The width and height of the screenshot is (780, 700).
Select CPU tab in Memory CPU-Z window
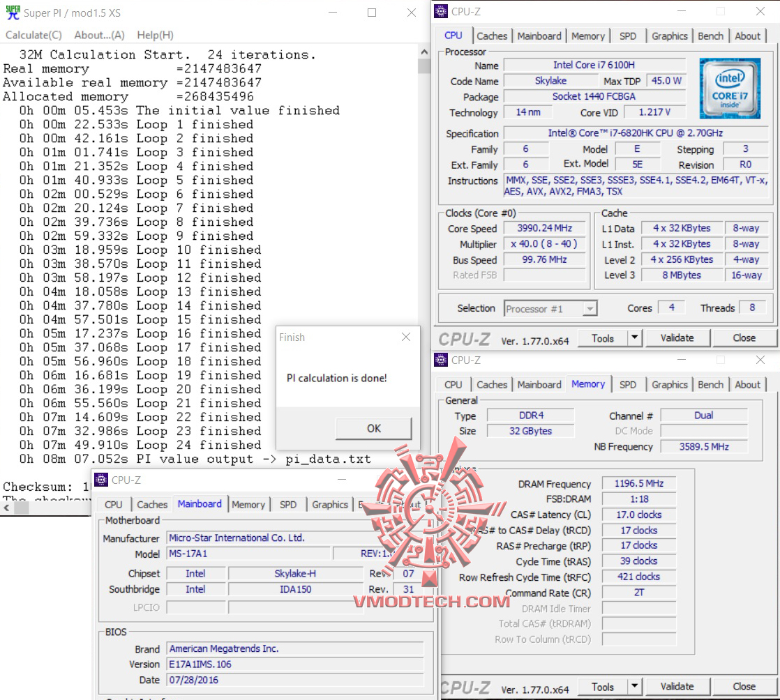453,384
